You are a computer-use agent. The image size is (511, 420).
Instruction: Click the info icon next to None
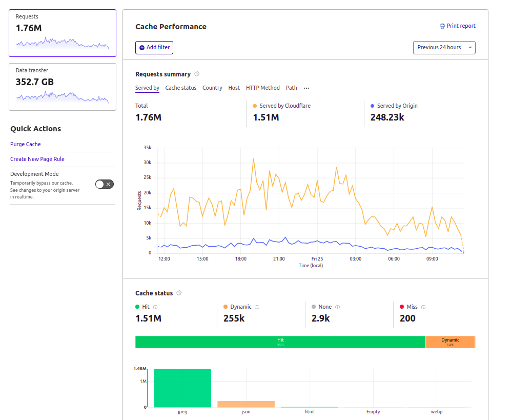coord(338,307)
